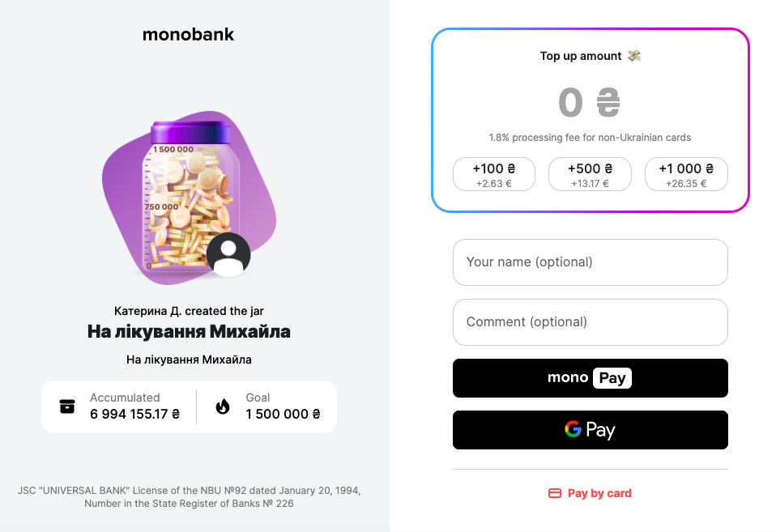776x532 pixels.
Task: Click the accumulated archive box icon
Action: coord(67,406)
